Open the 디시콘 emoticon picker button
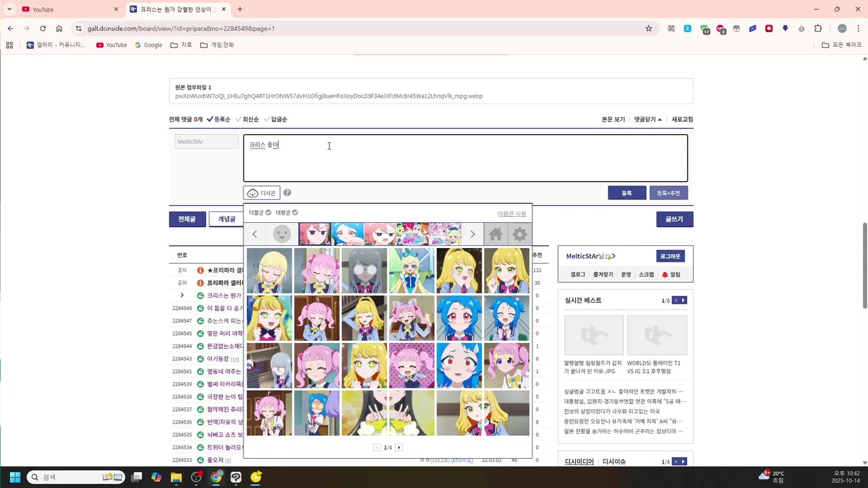 click(x=262, y=193)
